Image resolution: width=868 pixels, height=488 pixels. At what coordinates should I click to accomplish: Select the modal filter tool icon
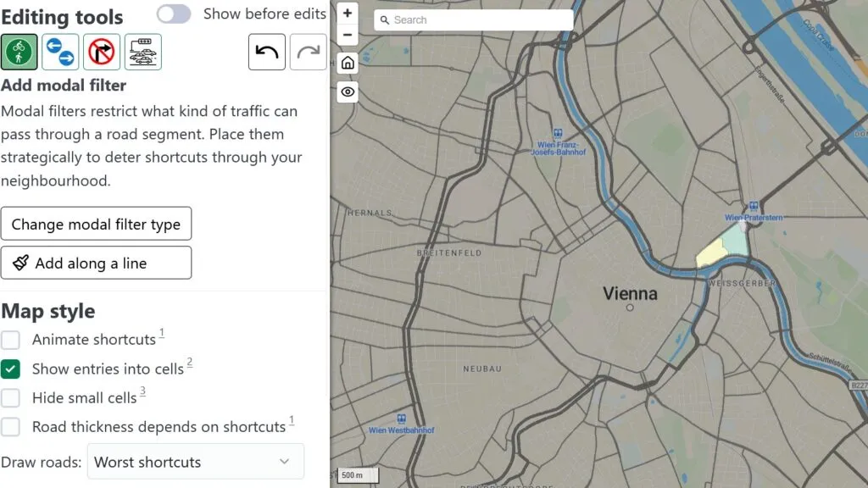(x=19, y=52)
